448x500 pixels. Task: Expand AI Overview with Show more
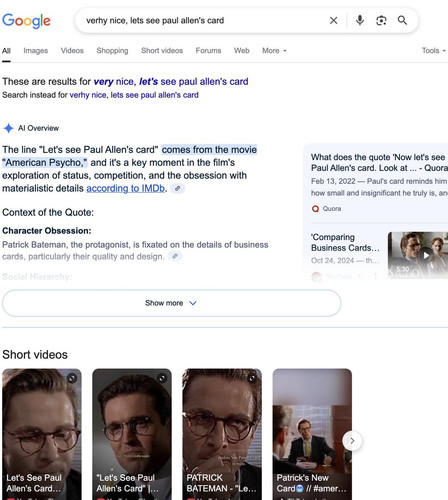pos(172,303)
